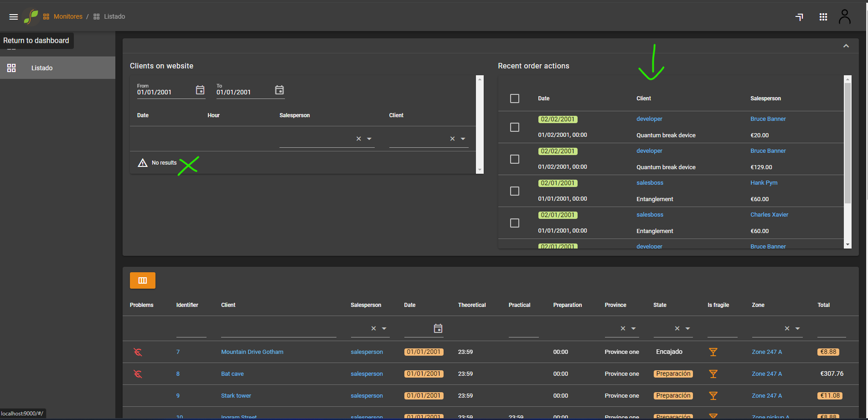Clear the Zone filter
868x420 pixels.
click(787, 328)
